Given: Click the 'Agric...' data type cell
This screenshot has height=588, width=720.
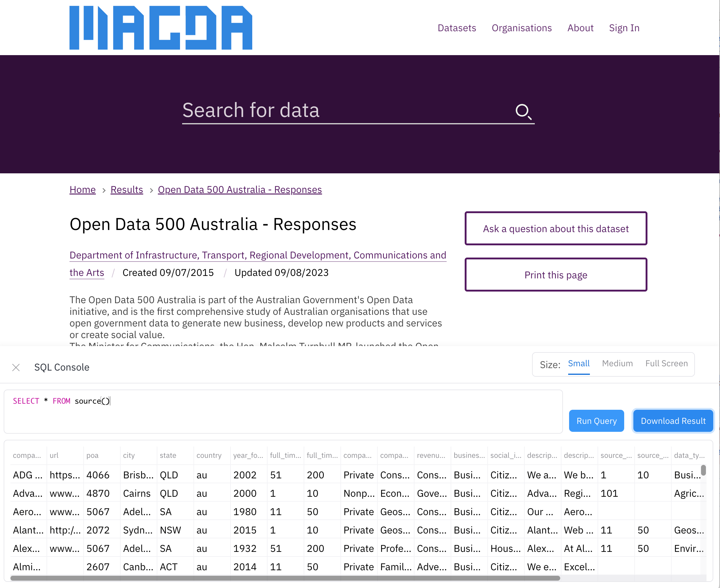Looking at the screenshot, I should (689, 493).
